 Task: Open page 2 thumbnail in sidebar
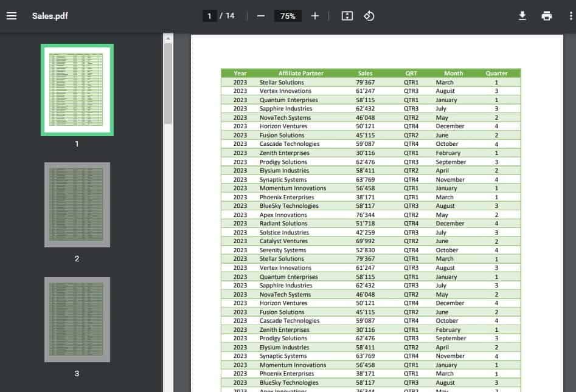click(x=77, y=205)
